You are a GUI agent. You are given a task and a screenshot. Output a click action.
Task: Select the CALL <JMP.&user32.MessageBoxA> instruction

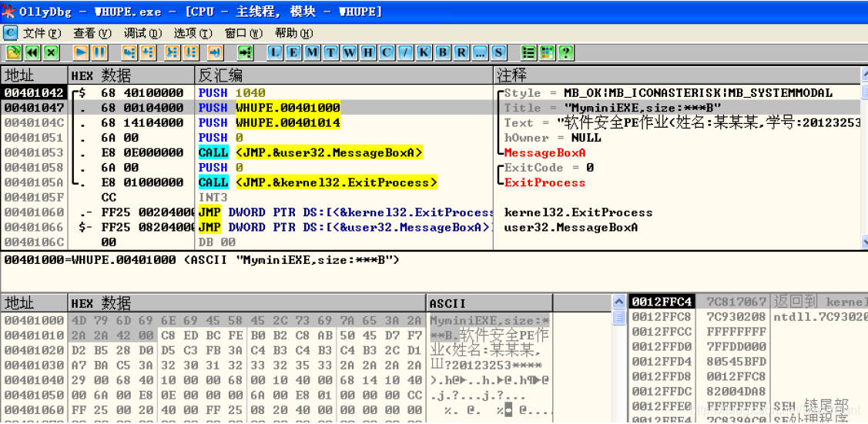(x=310, y=152)
